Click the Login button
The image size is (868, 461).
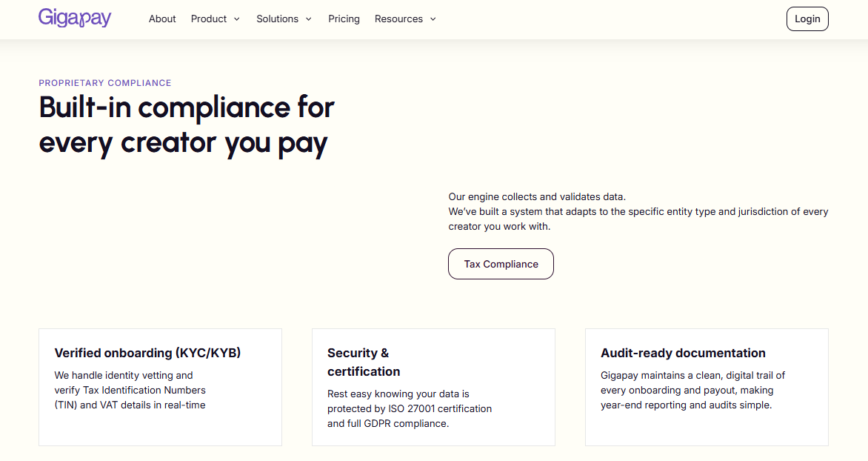click(807, 19)
